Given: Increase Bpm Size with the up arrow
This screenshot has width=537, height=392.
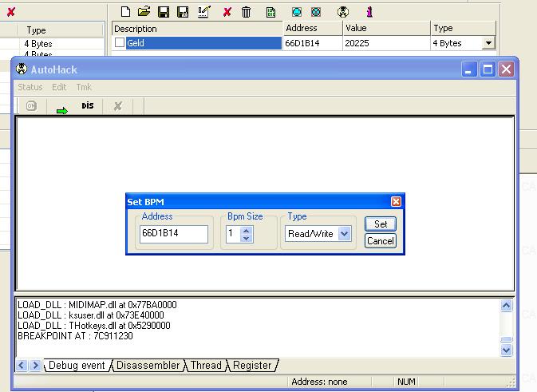Looking at the screenshot, I should click(247, 230).
